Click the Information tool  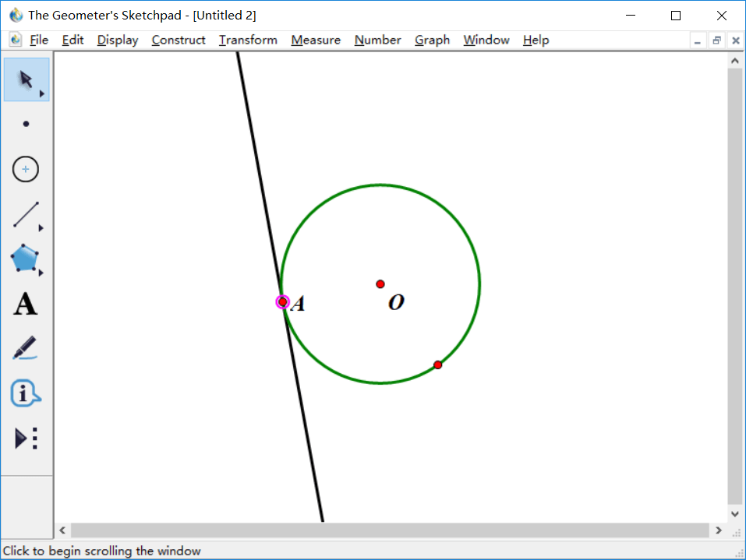(26, 393)
